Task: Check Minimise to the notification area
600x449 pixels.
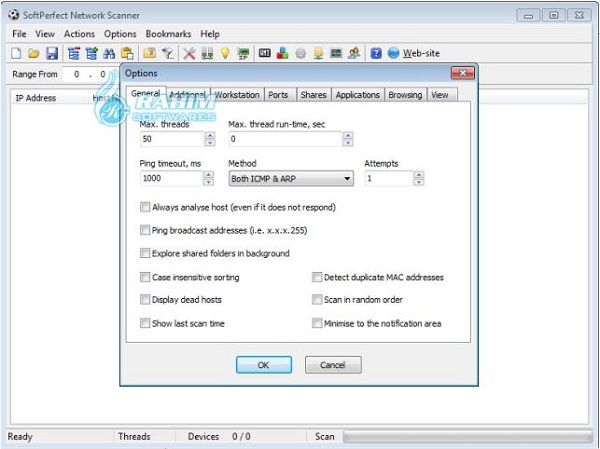Action: [x=317, y=323]
